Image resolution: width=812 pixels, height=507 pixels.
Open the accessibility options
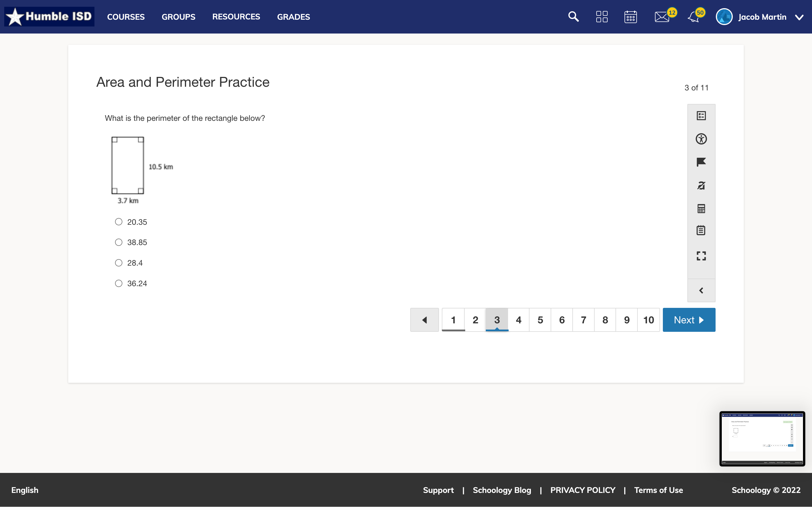pyautogui.click(x=701, y=139)
